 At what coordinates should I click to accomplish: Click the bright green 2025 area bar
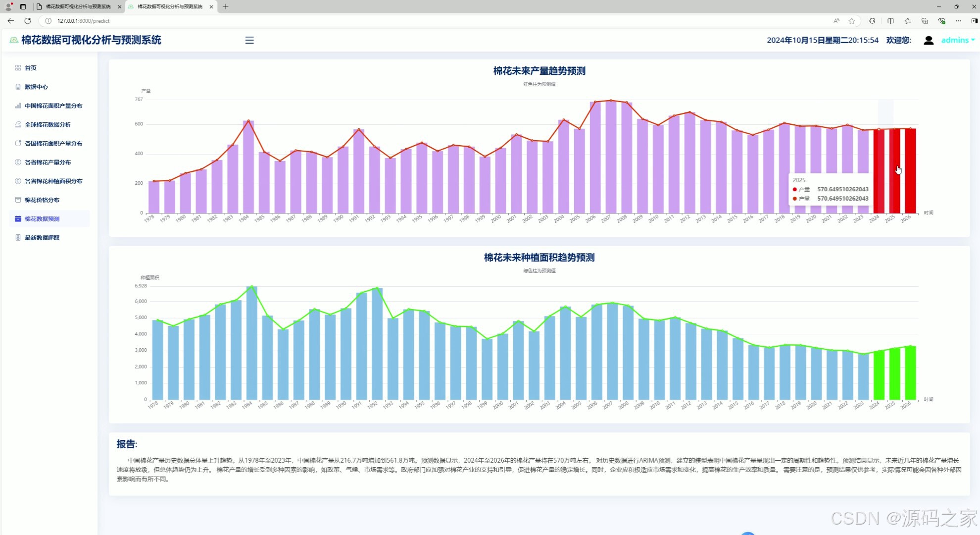(894, 374)
